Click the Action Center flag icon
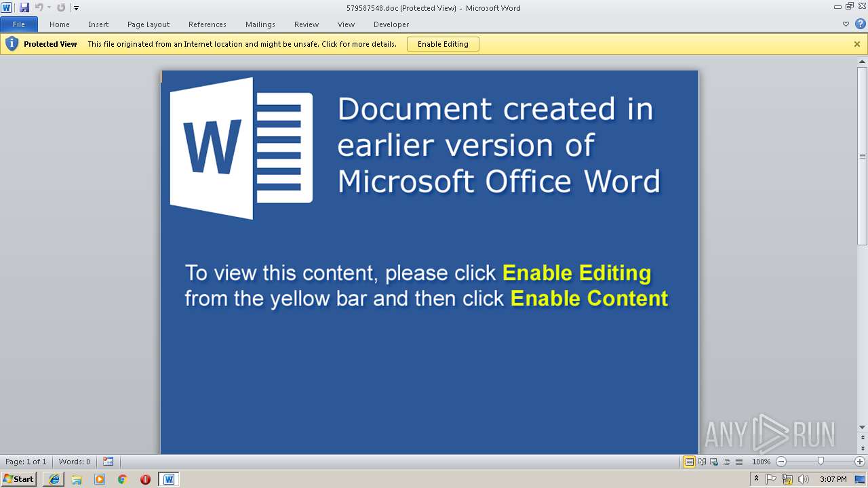This screenshot has height=488, width=868. point(771,479)
